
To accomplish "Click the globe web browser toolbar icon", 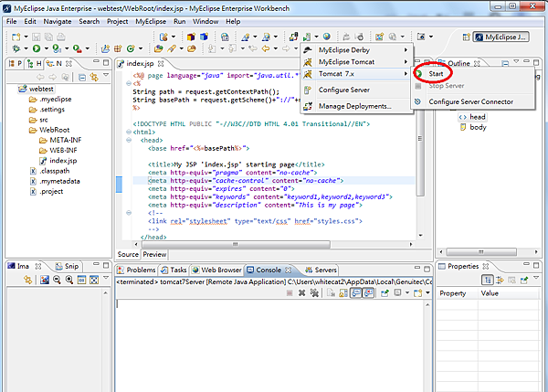I will [327, 37].
